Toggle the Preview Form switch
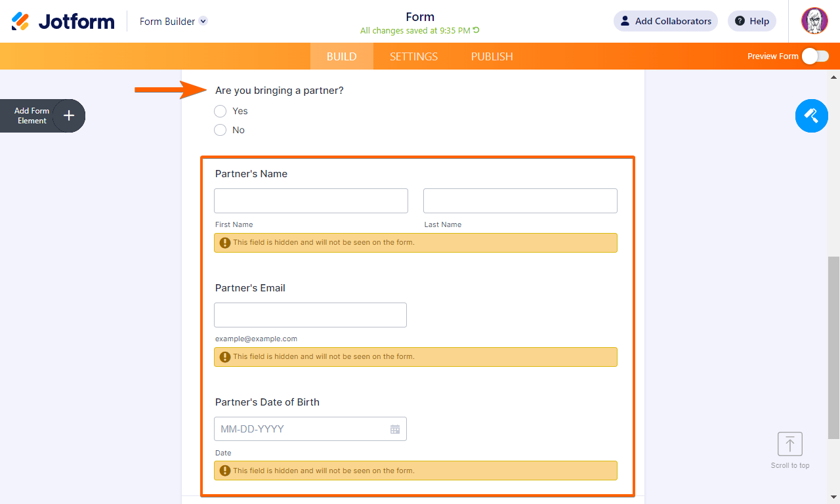840x504 pixels. pos(815,56)
